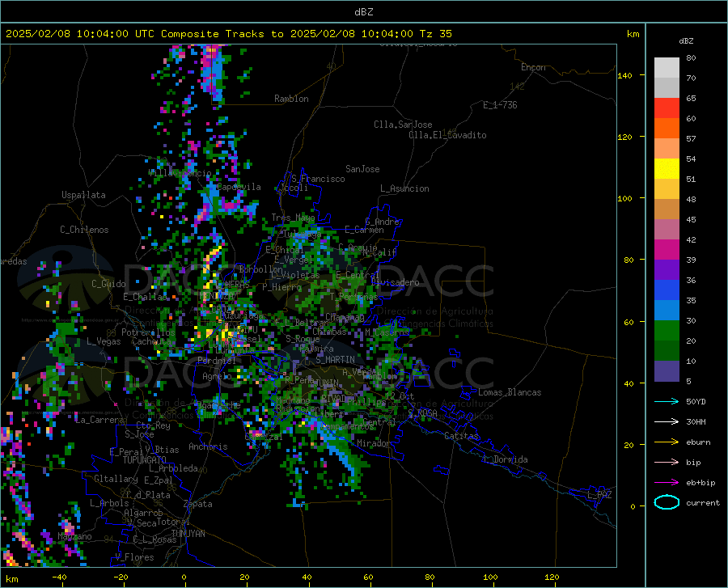
Task: Click the 'Catitas' map label
Action: [461, 436]
